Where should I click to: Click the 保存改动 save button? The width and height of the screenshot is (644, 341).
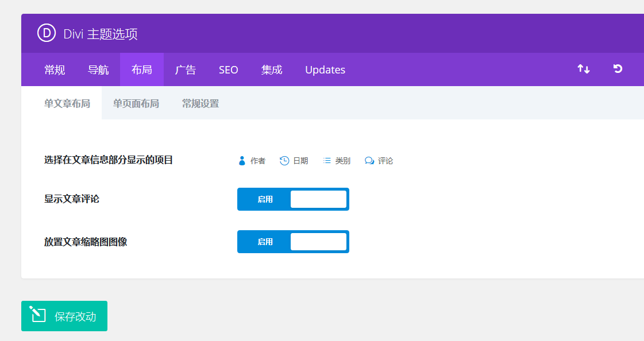pos(64,316)
